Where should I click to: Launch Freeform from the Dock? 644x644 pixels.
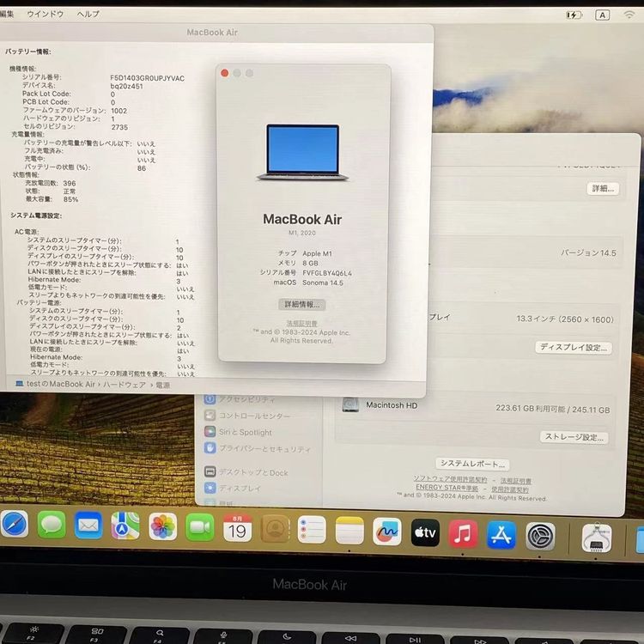point(387,532)
